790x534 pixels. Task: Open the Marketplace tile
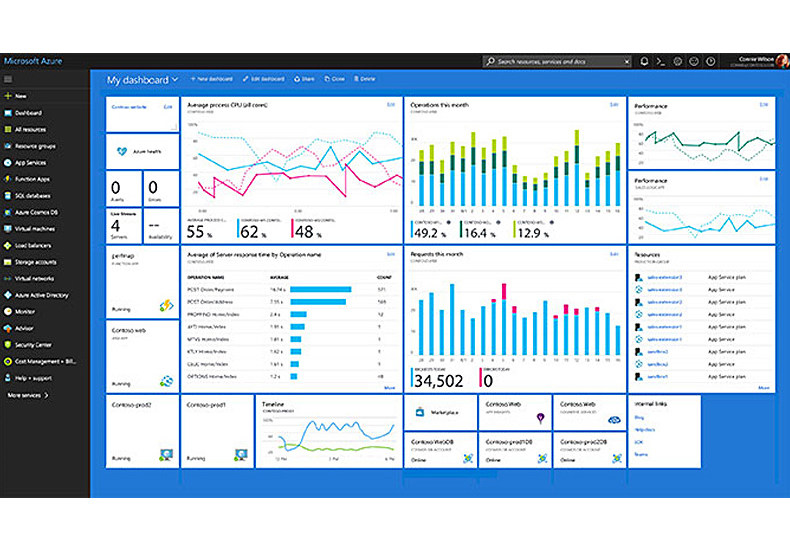[440, 413]
